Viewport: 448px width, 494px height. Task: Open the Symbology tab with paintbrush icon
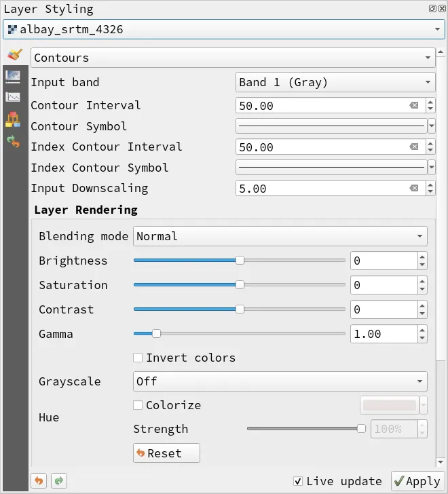pos(15,55)
